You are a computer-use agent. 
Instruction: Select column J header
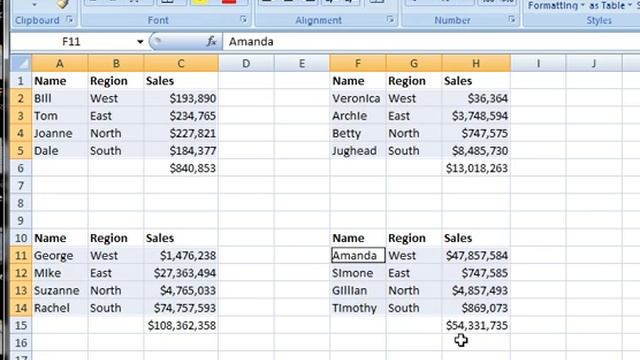[594, 64]
